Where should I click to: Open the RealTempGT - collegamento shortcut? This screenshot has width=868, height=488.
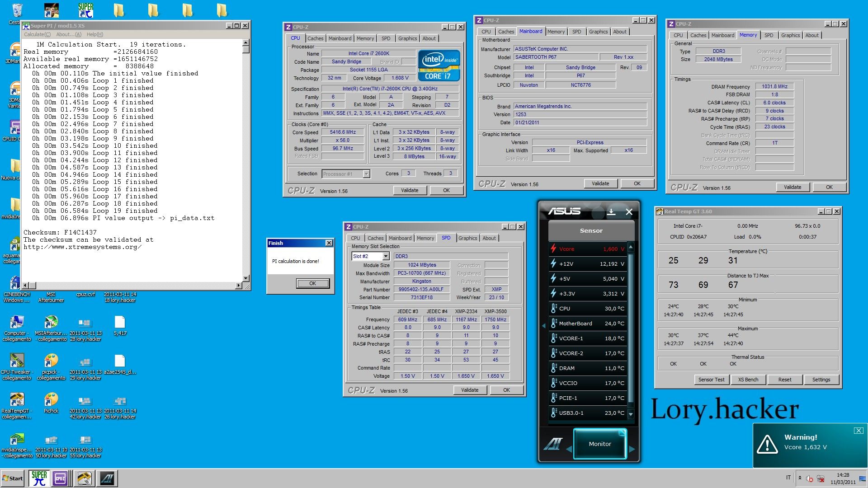pos(17,406)
